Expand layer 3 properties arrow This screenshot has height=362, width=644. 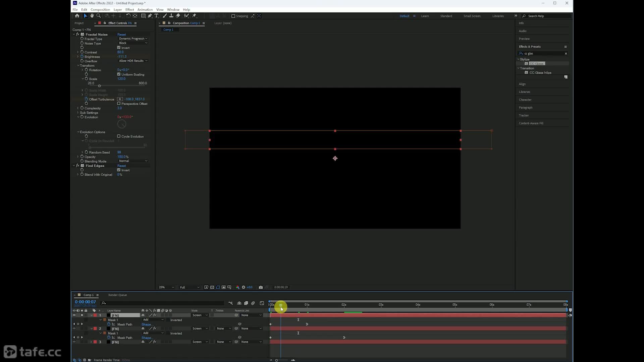click(x=91, y=342)
